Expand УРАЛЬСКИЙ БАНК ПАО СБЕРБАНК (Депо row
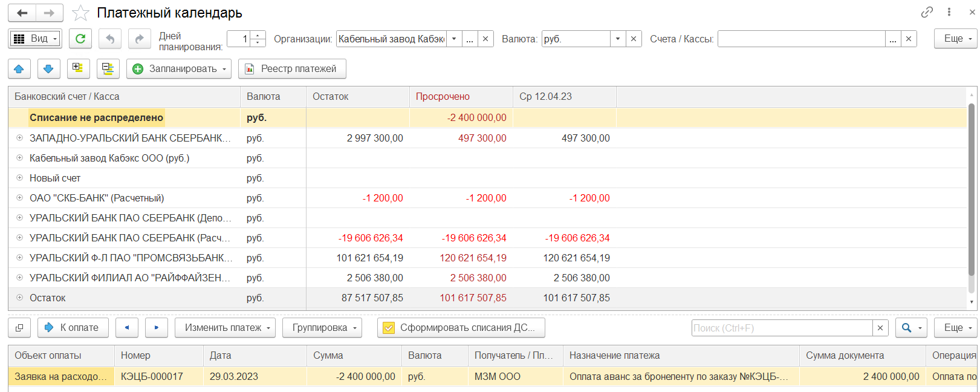Viewport: 980px width, 392px height. coord(19,218)
